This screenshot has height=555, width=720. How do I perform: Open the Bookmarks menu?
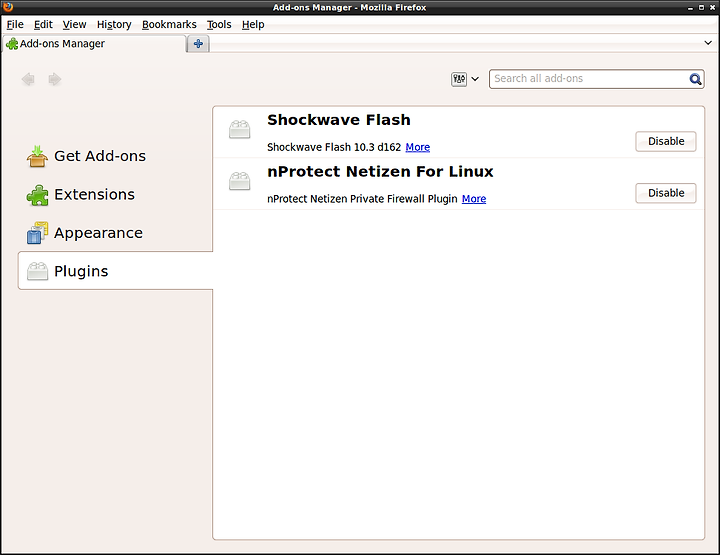(x=169, y=24)
